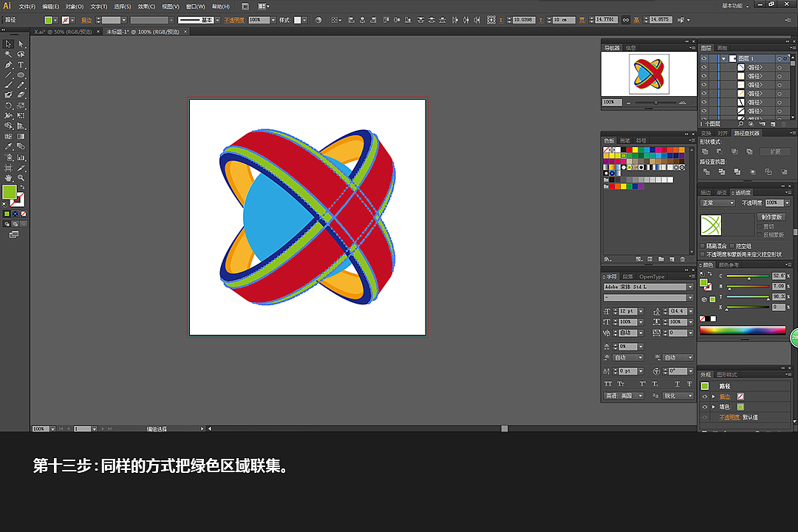
Task: Select the Zoom magnifier tool
Action: [x=21, y=177]
